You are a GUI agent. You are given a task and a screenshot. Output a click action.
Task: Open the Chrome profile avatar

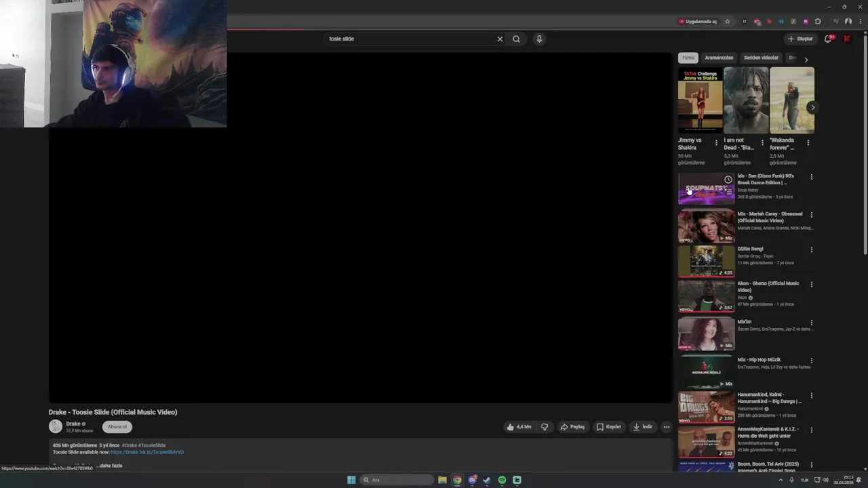(848, 21)
